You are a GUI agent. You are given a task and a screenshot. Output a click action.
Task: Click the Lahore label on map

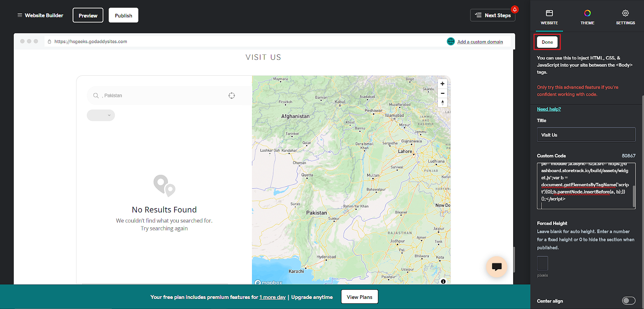pyautogui.click(x=405, y=151)
